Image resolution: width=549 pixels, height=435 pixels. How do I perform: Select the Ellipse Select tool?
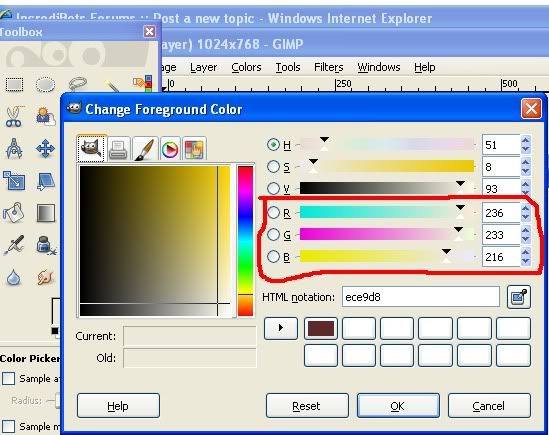pos(46,85)
